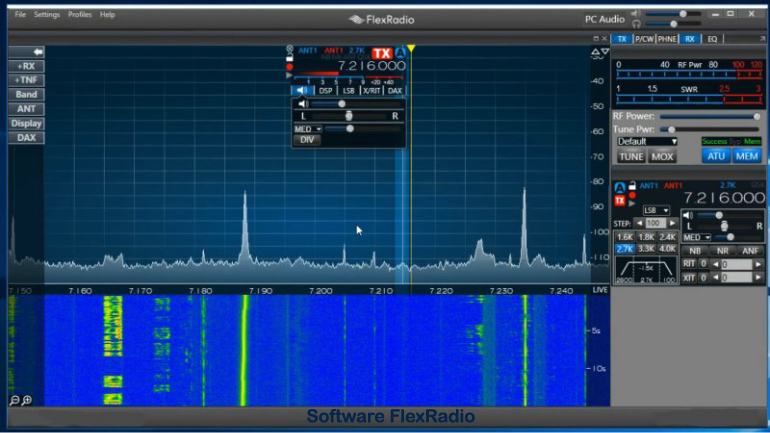Open the MED AGC dropdown in slice flag
770x433 pixels.
[307, 129]
